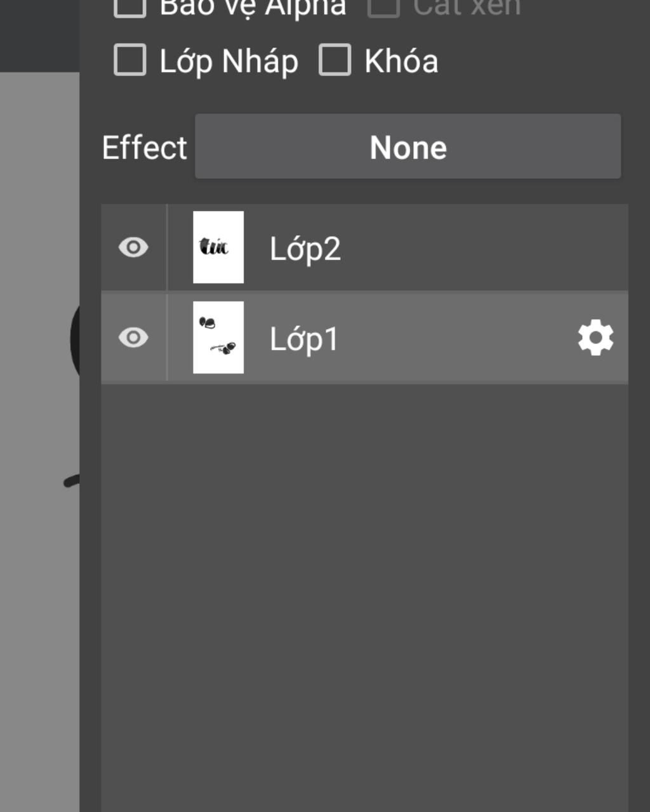This screenshot has height=812, width=650.
Task: Click empty space below the layer list
Action: (364, 596)
